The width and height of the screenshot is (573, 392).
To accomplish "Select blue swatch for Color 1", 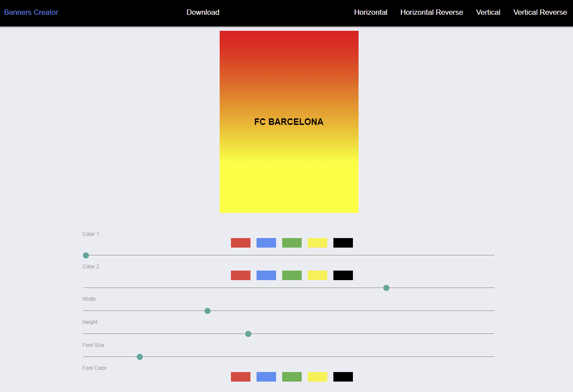I will (266, 242).
